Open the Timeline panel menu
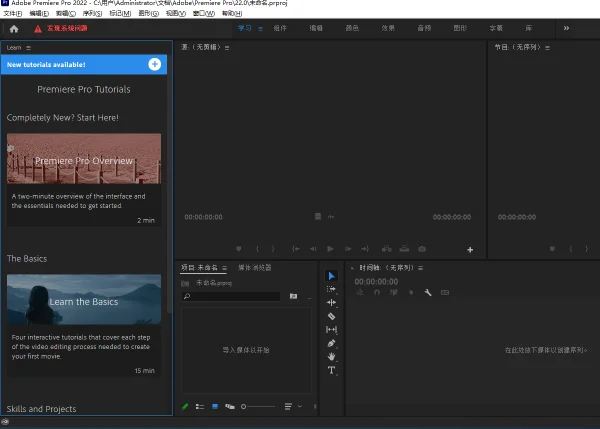The image size is (600, 429). point(421,268)
